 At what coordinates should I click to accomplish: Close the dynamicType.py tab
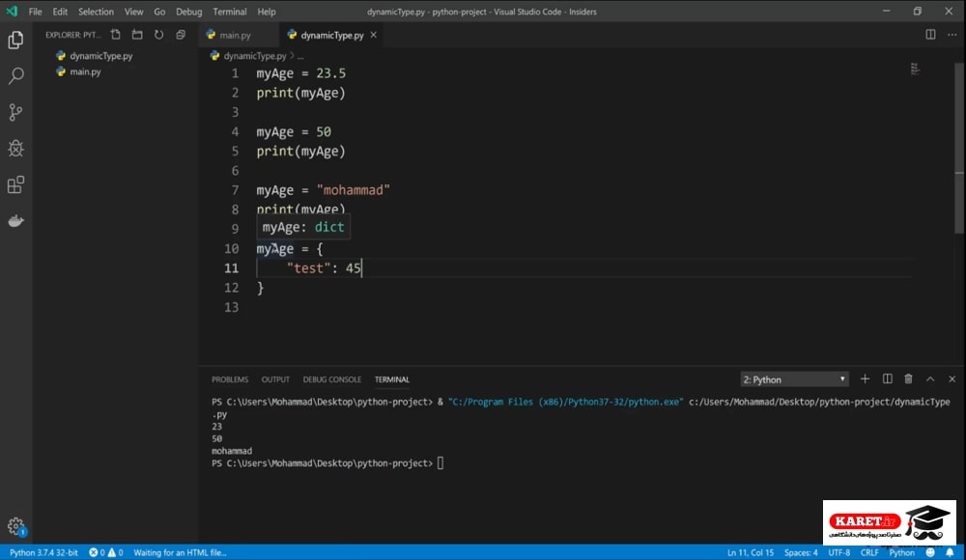(373, 35)
